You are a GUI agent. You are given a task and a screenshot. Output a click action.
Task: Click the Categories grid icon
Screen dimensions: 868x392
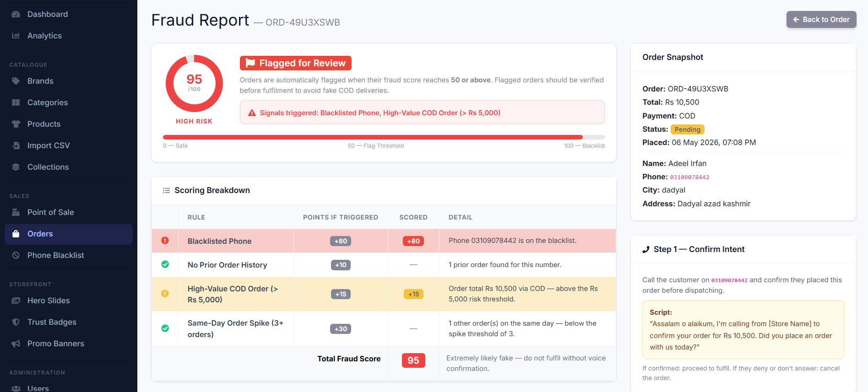[x=16, y=102]
